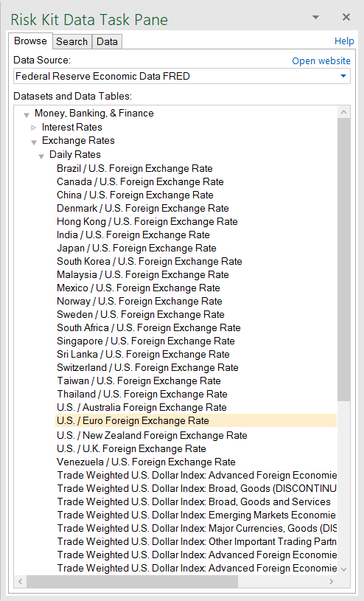This screenshot has height=601, width=364.
Task: Click the tree scroll down arrow
Action: point(343,569)
